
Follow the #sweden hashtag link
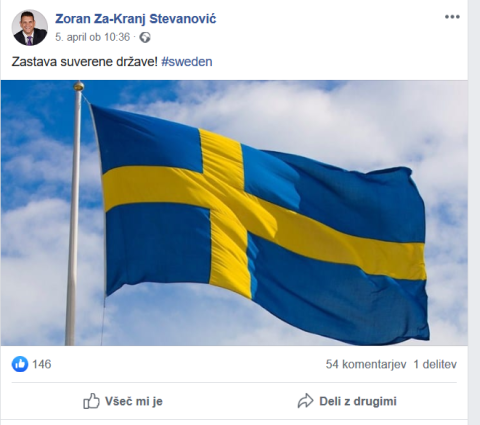[x=187, y=62]
